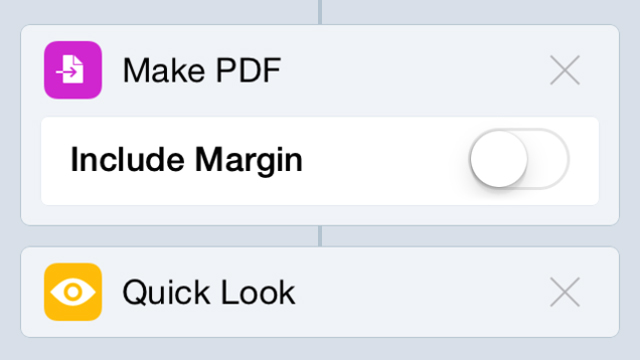Click blank background below Quick Look card
This screenshot has width=640, height=360.
tap(320, 349)
